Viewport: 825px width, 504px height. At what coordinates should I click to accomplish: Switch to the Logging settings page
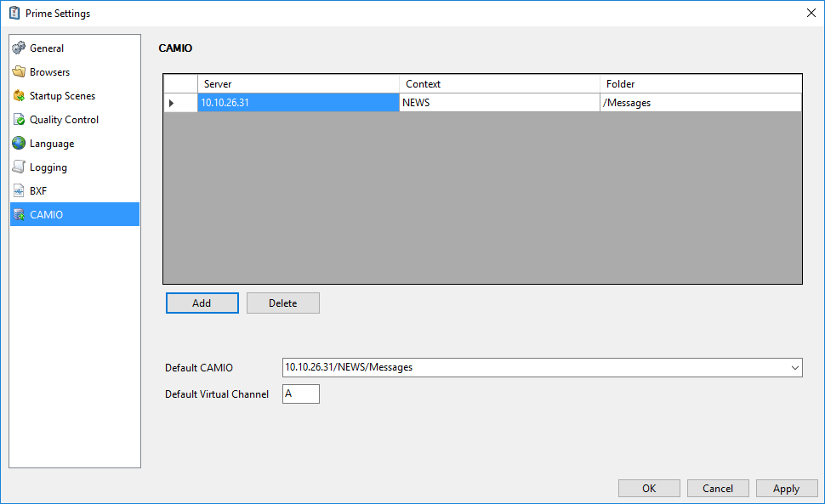click(x=48, y=167)
